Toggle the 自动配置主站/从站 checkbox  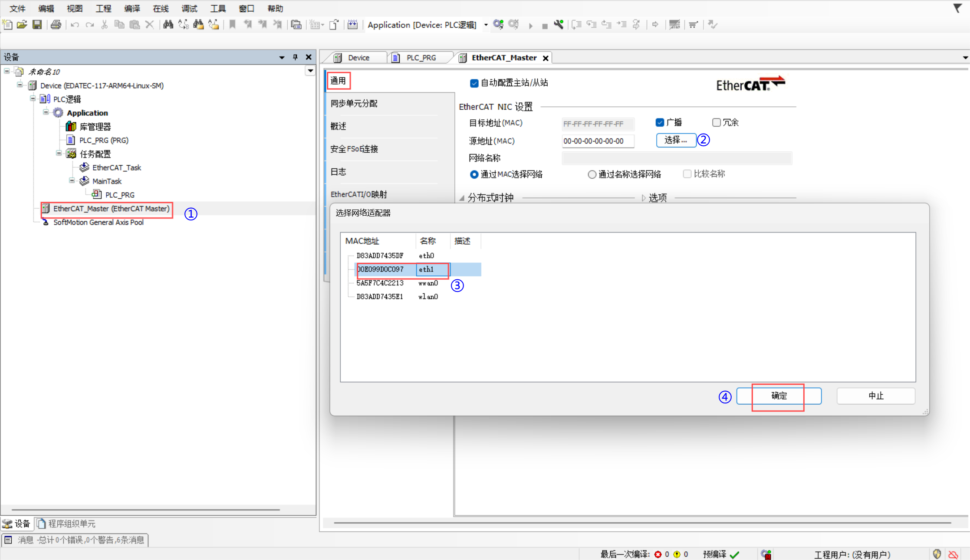[x=474, y=83]
